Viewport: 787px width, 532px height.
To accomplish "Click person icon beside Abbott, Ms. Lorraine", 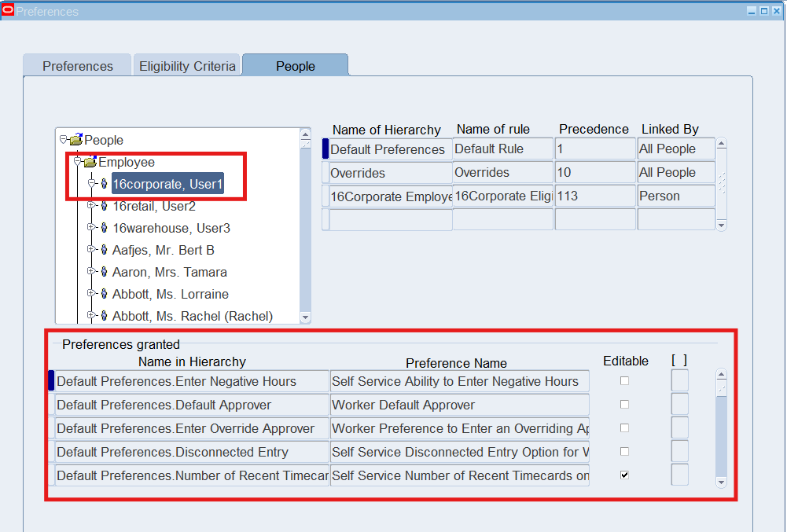I will pos(105,294).
